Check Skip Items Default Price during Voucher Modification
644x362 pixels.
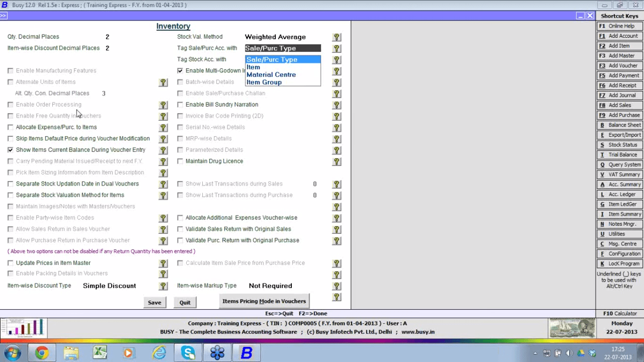coord(10,139)
